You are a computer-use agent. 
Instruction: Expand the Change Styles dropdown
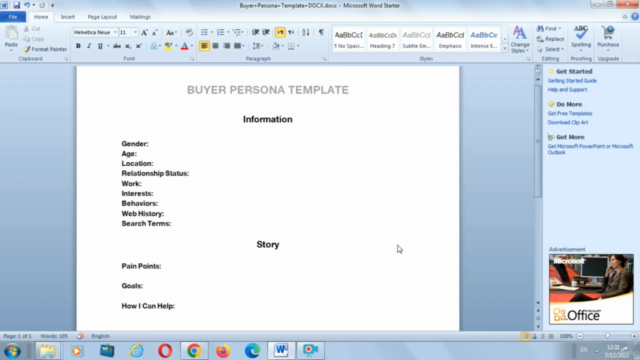(520, 39)
